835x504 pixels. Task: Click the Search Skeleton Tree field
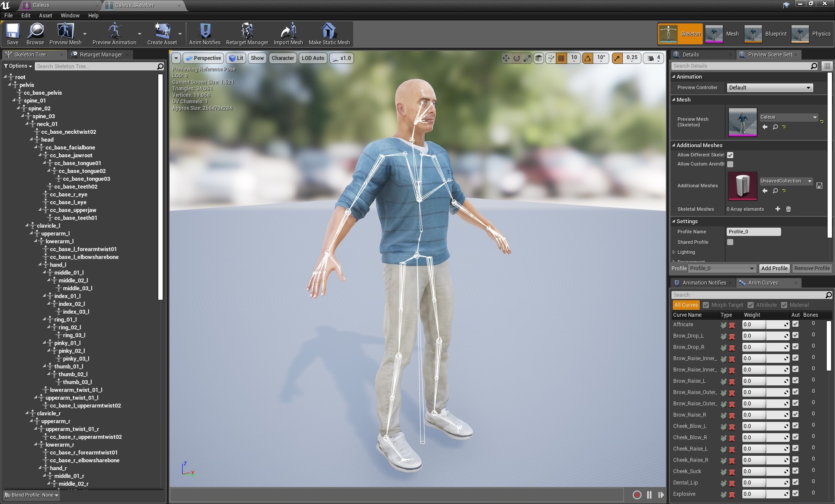pos(96,66)
